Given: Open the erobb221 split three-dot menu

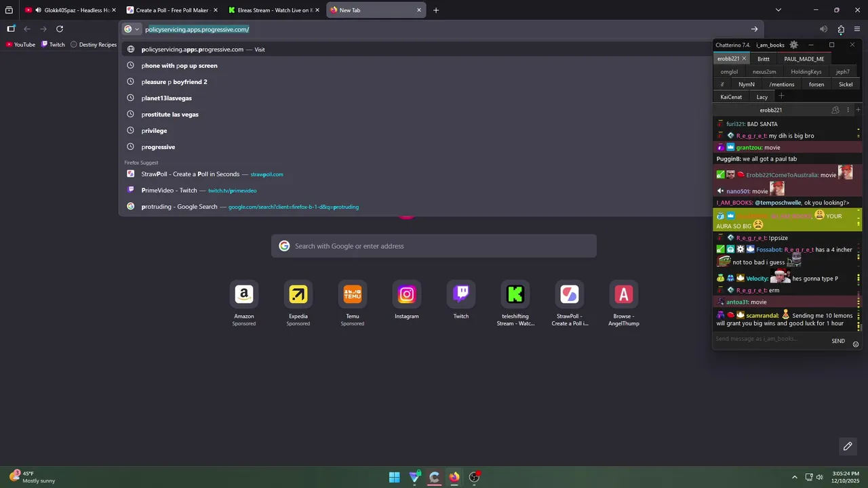Looking at the screenshot, I should click(x=848, y=110).
